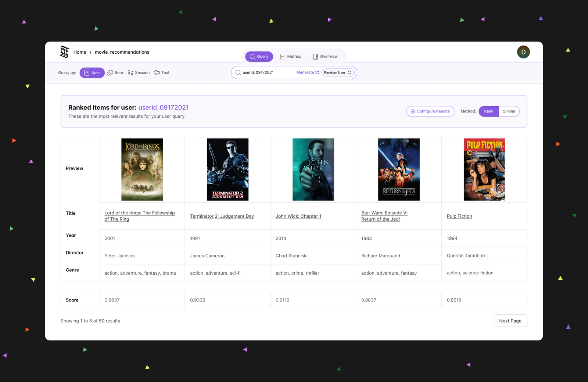Open the Metrics tab
The width and height of the screenshot is (588, 382).
(x=290, y=57)
